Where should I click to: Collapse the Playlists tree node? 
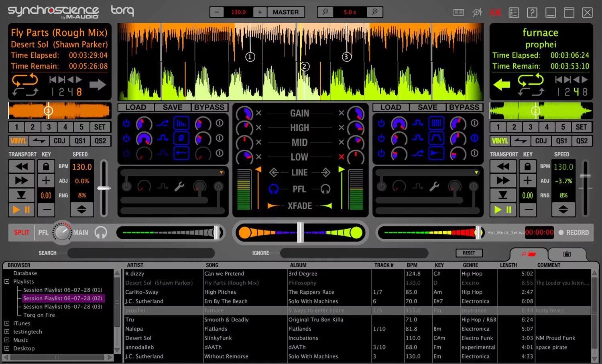click(x=7, y=282)
